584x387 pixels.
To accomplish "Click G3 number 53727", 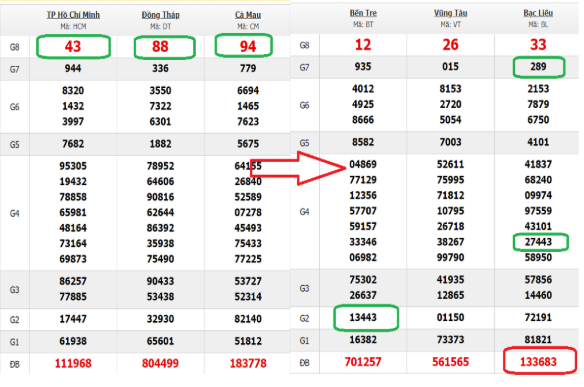I will click(x=248, y=281).
